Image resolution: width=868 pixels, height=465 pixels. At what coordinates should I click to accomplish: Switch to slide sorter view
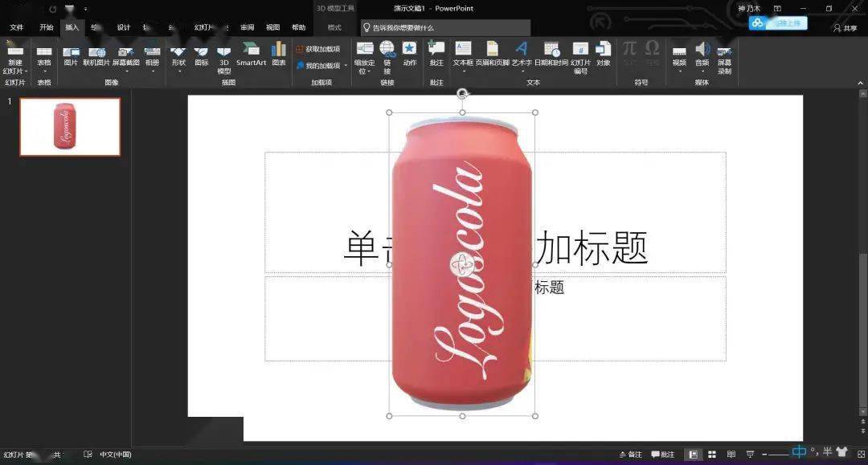(712, 455)
